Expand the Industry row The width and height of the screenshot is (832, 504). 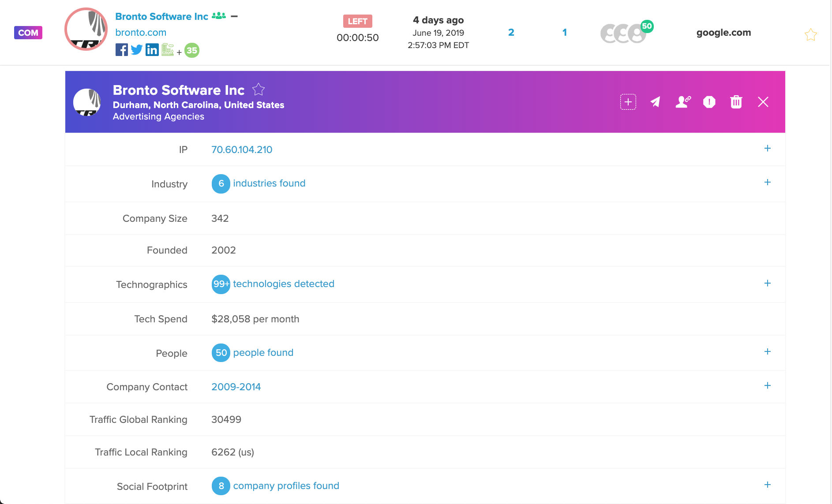coord(768,182)
